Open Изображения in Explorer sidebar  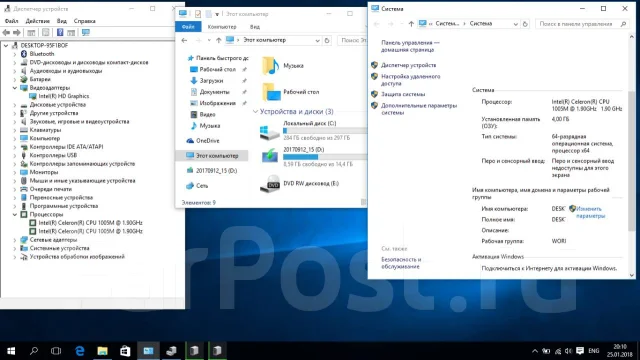point(218,103)
